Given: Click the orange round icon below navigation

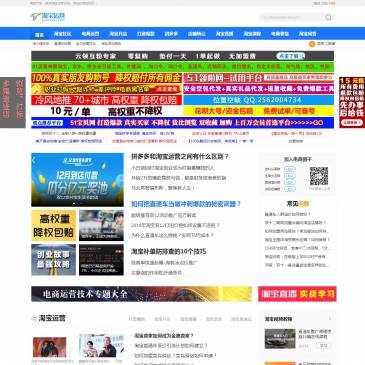Looking at the screenshot, I should pos(312,44).
